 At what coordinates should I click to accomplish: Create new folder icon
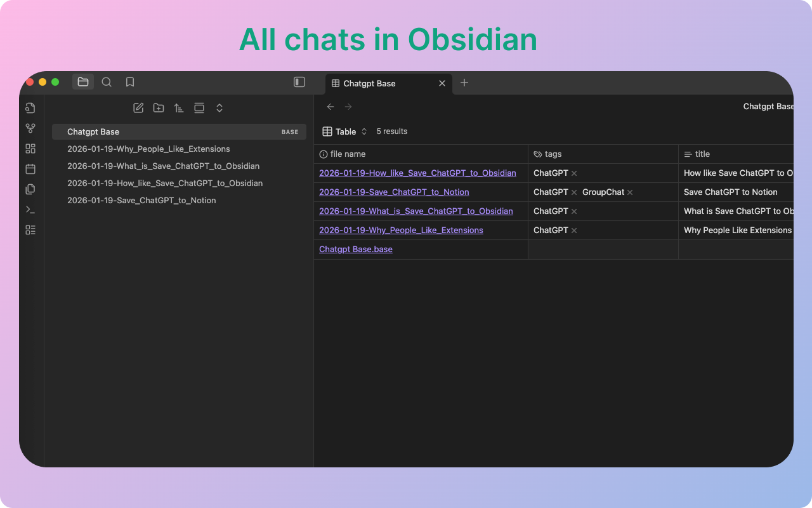[x=159, y=108]
